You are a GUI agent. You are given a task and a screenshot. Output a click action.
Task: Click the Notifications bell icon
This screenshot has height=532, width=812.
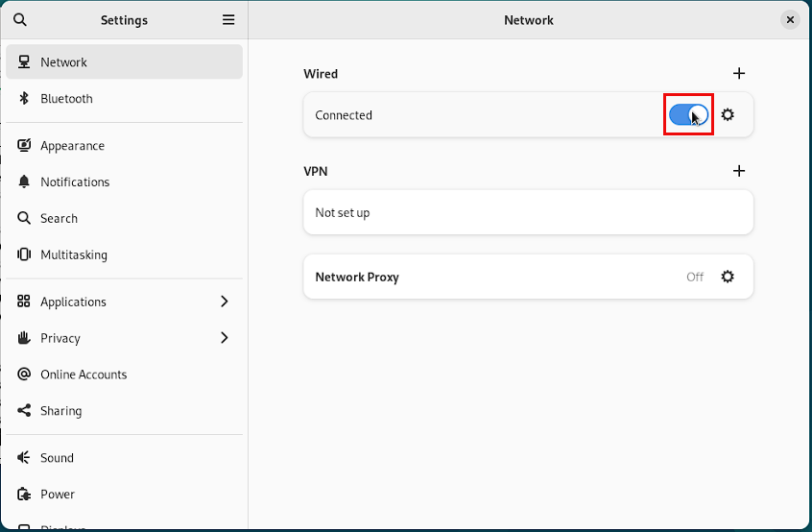coord(24,182)
